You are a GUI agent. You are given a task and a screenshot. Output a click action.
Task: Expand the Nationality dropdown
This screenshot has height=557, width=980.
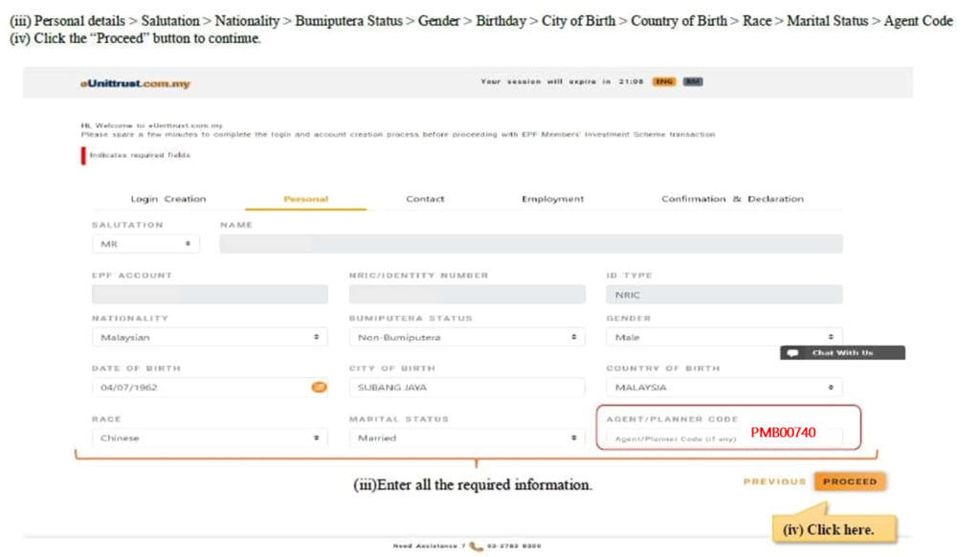[209, 338]
